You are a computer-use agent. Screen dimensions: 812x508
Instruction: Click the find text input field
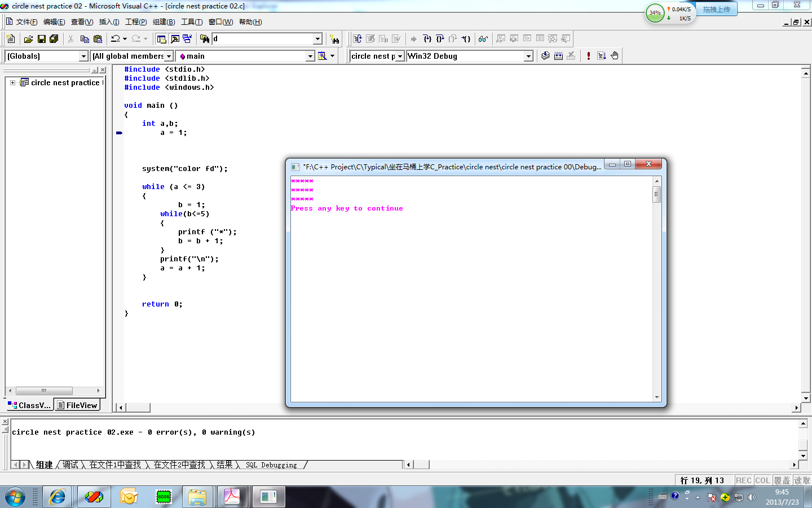click(262, 39)
